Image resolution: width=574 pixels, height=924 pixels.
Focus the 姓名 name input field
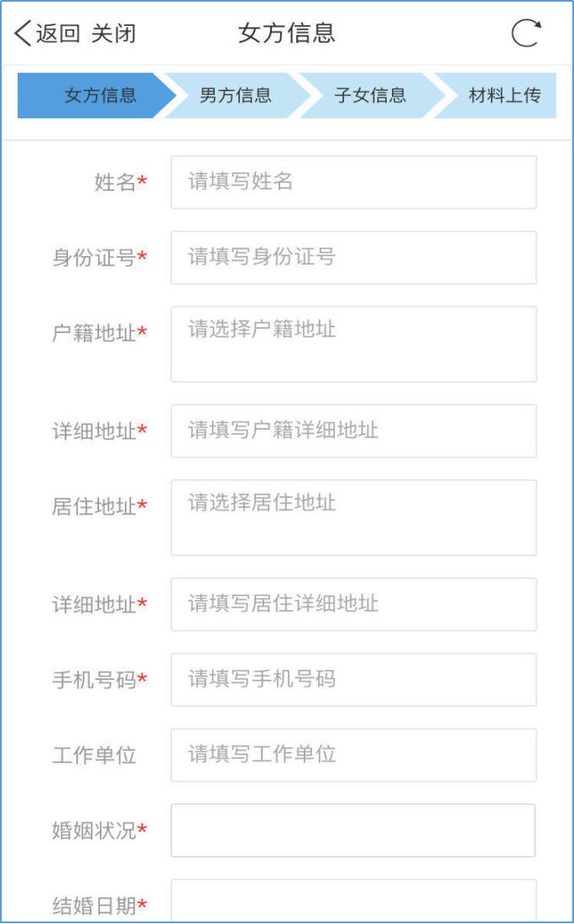click(x=353, y=182)
